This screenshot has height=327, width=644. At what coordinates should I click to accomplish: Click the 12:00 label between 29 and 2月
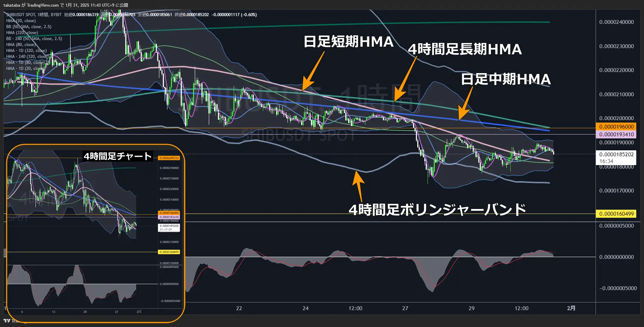point(521,308)
